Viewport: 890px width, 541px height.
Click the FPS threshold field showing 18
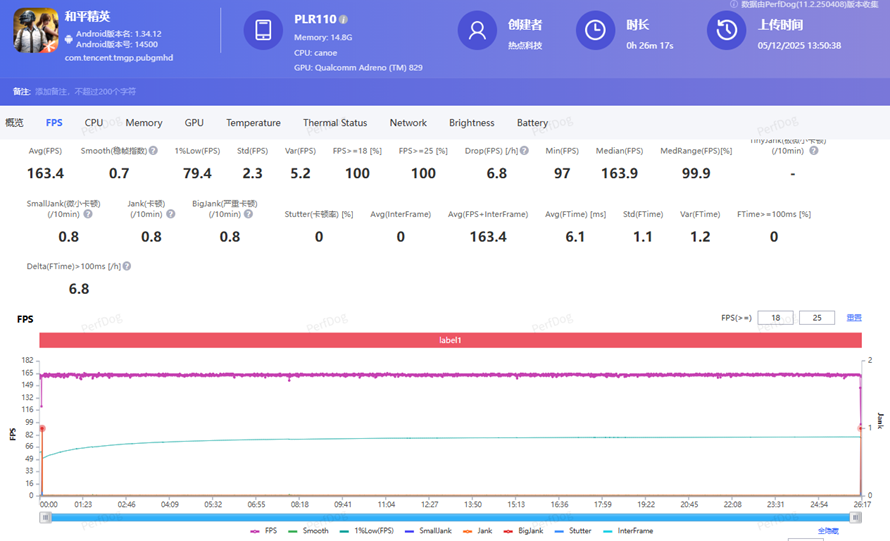click(x=775, y=318)
